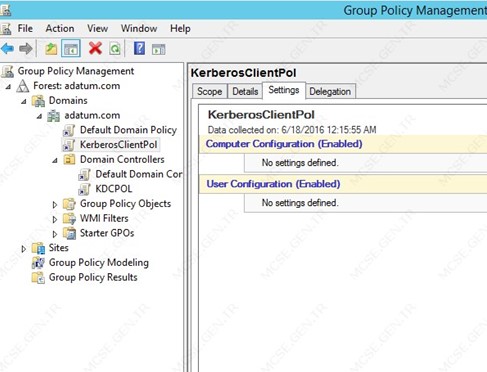
Task: Expand the Group Policy Objects node
Action: pos(55,204)
